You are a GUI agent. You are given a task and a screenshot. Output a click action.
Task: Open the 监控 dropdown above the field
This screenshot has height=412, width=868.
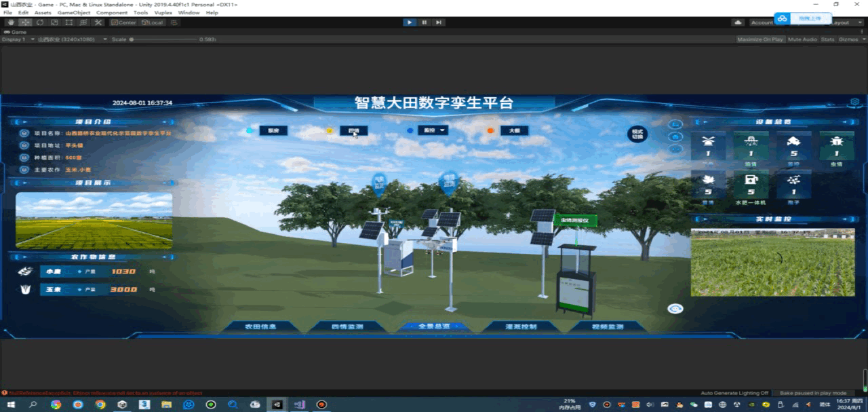[x=434, y=130]
